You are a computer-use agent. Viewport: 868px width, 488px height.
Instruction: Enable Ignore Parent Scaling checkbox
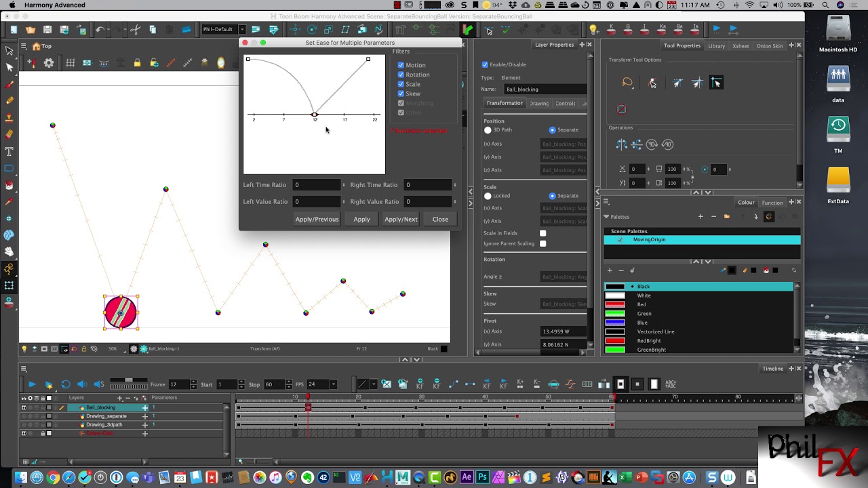(542, 243)
